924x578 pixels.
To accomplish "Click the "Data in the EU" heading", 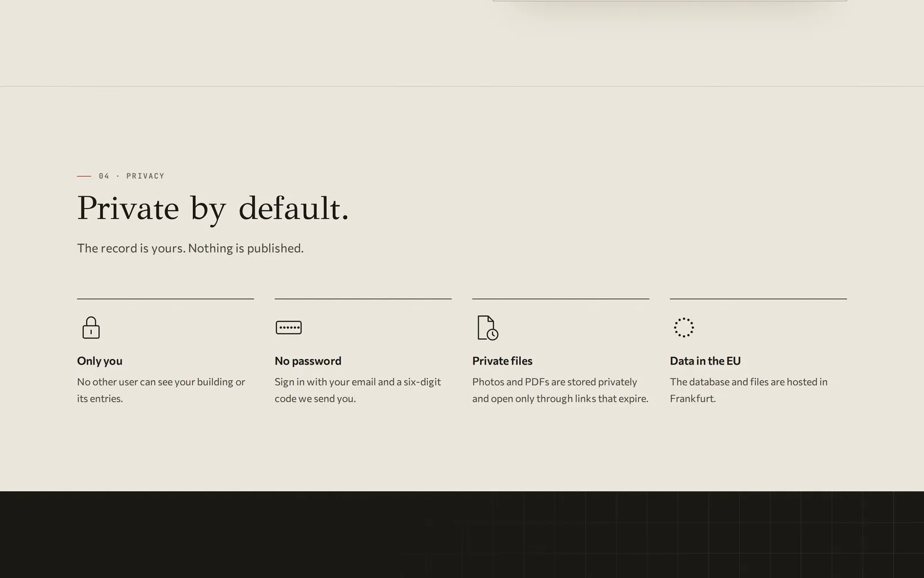I will coord(705,361).
